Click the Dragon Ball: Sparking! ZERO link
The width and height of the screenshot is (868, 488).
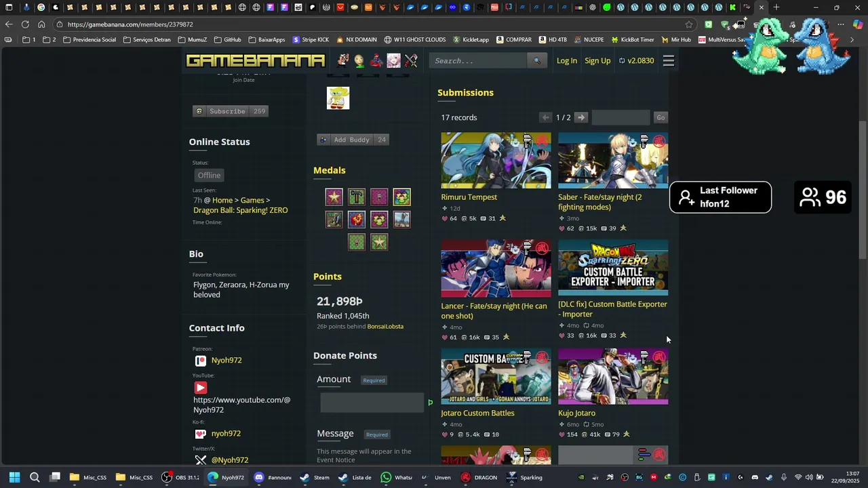pos(241,211)
